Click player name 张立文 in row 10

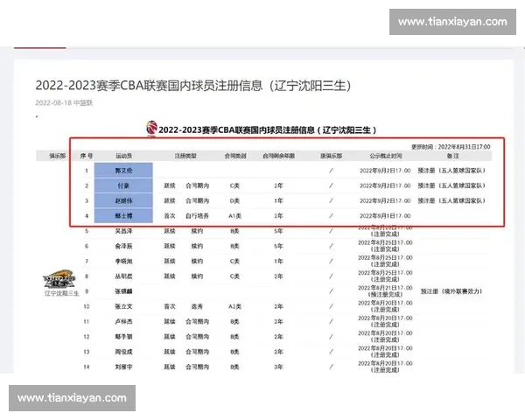pos(123,306)
